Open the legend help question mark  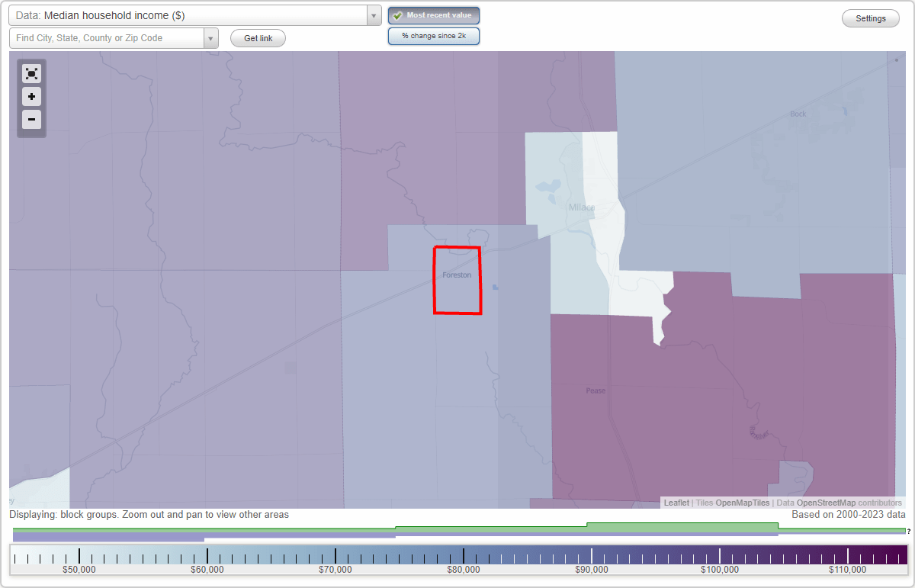point(908,533)
